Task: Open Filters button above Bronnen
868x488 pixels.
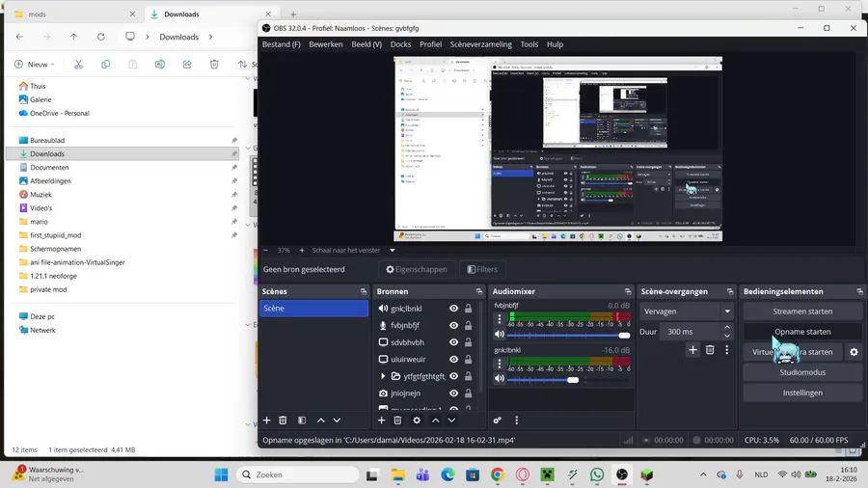Action: click(482, 269)
